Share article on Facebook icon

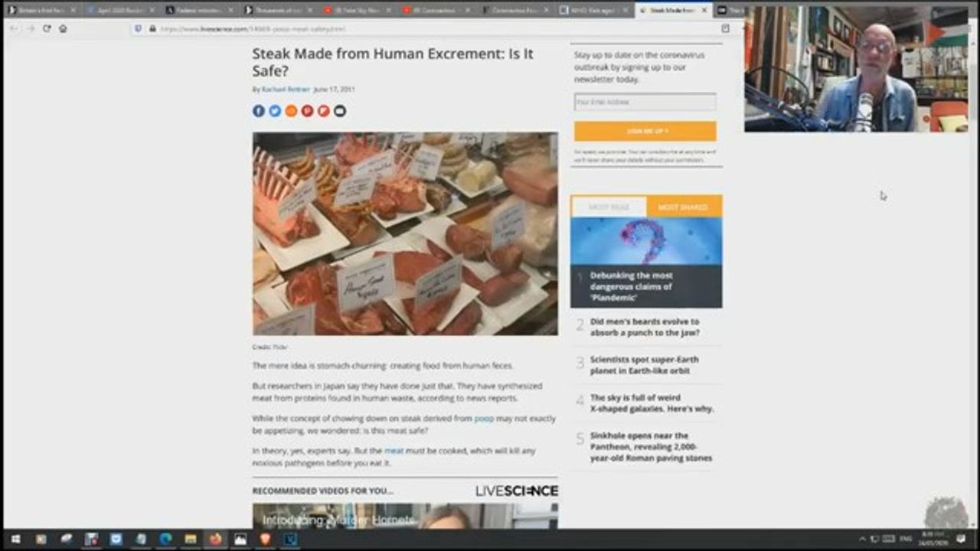coord(259,111)
